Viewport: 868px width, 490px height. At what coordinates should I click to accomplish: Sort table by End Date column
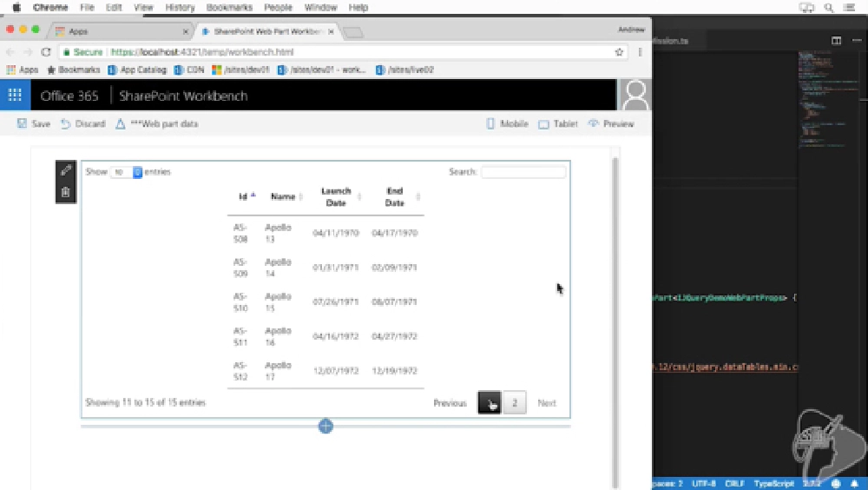click(396, 196)
